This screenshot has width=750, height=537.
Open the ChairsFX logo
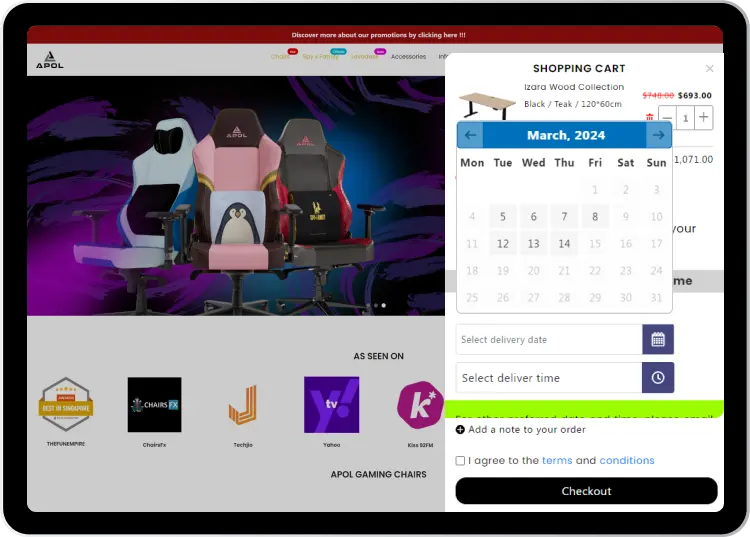154,405
